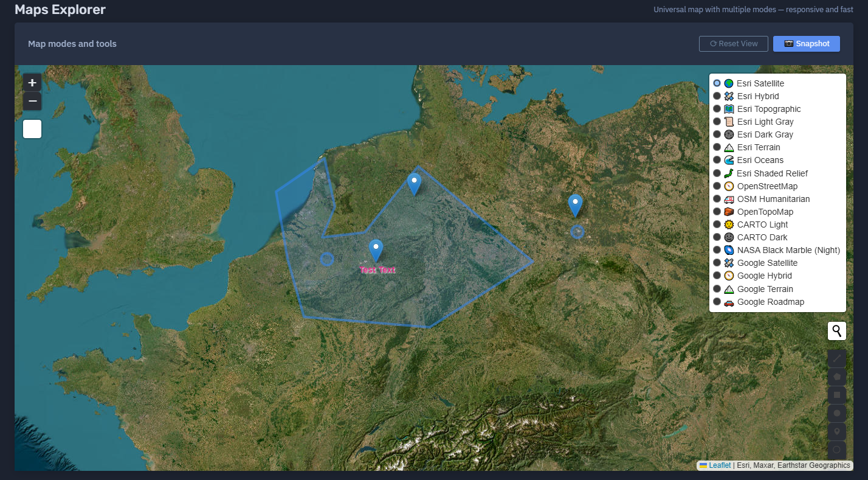Choose Google Roadmap base layer
868x480 pixels.
click(x=717, y=302)
